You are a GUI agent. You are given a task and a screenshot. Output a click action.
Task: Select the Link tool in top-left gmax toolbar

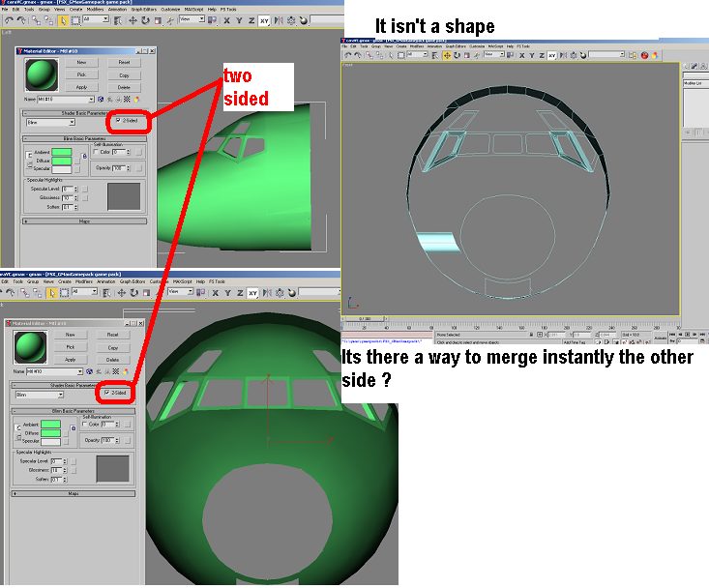click(x=36, y=20)
